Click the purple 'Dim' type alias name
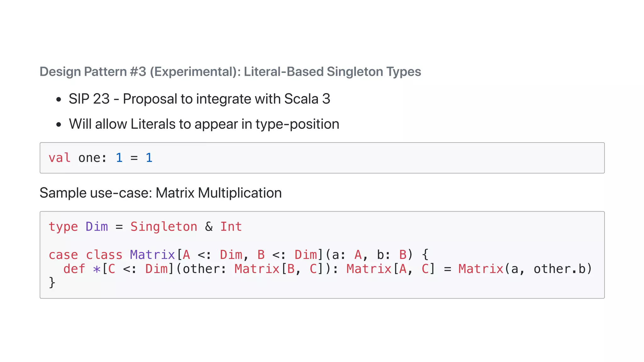644x362 pixels. pyautogui.click(x=97, y=227)
